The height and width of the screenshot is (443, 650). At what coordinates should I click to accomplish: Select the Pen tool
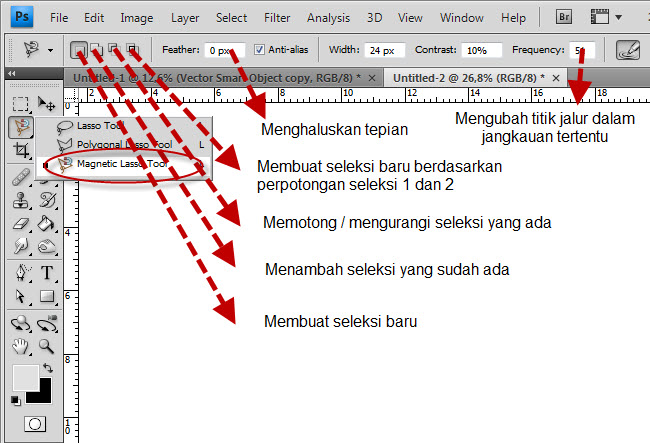click(x=21, y=273)
